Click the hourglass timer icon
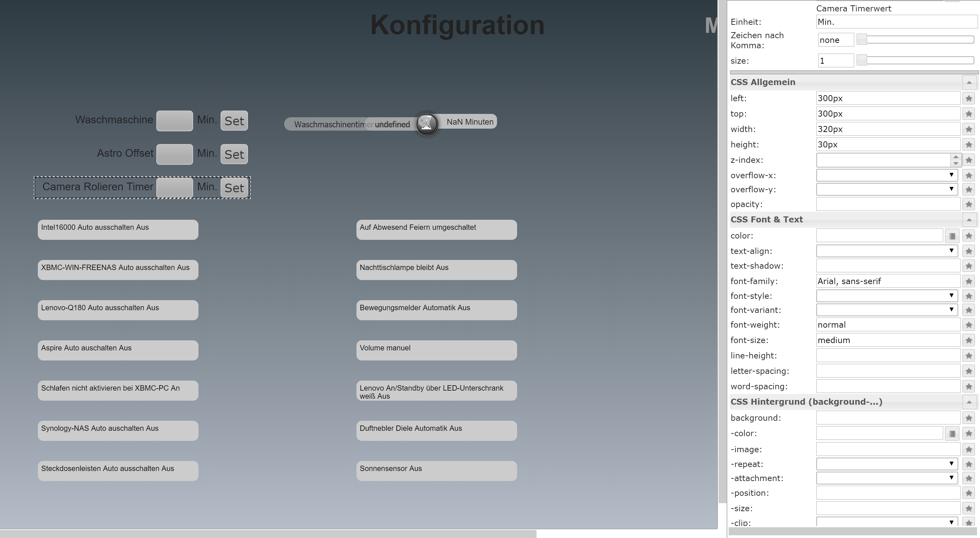Screen dimensions: 980x538 click(x=426, y=123)
